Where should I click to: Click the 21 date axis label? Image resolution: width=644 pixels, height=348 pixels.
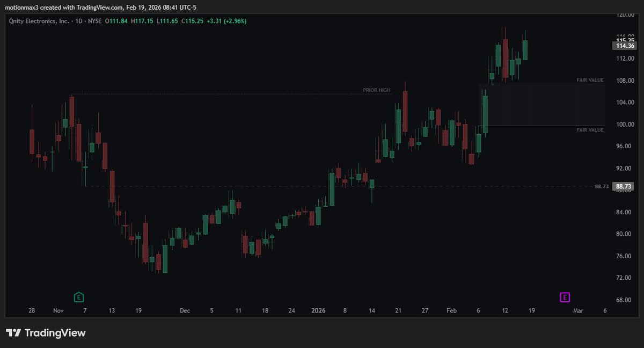click(x=398, y=311)
